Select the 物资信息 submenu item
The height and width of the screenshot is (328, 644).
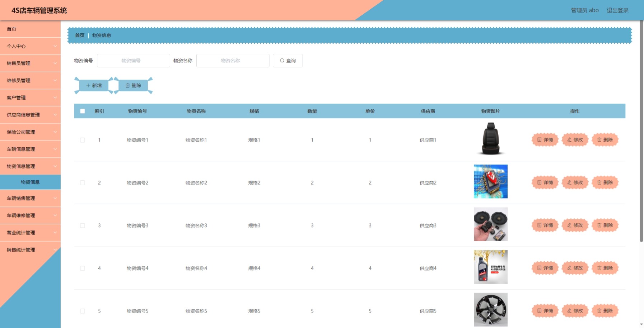30,182
